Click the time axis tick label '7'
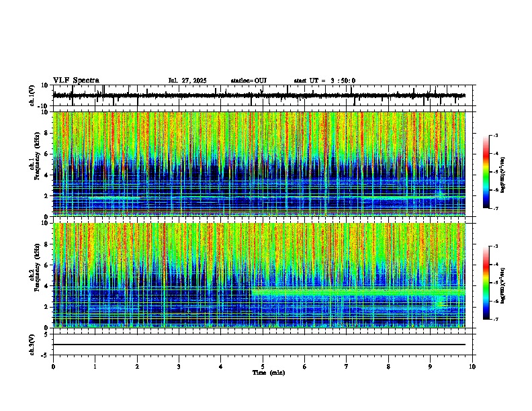The image size is (532, 411). 347,367
